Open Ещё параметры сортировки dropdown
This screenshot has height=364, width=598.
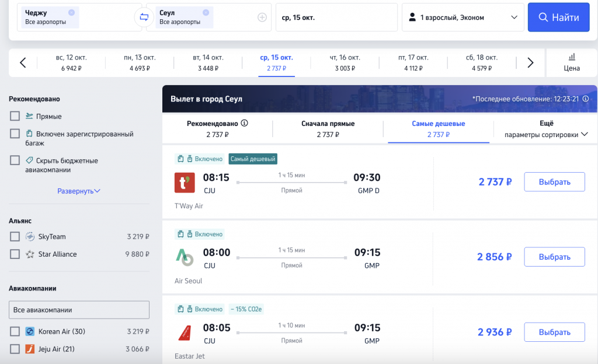click(546, 129)
